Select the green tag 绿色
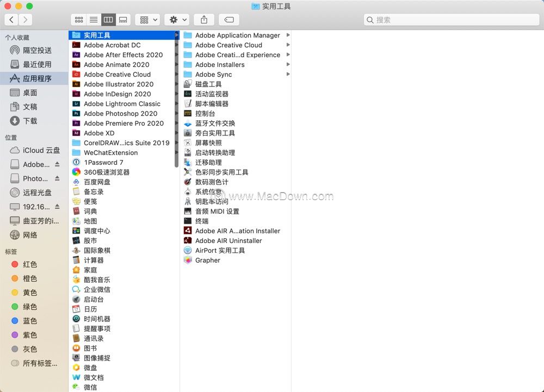 point(34,307)
